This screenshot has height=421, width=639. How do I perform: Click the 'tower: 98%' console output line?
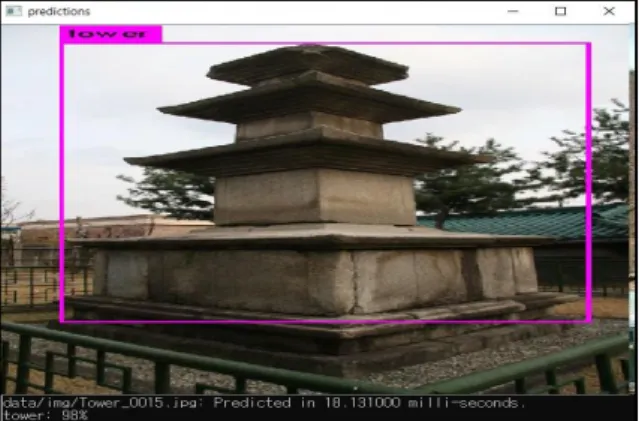[45, 415]
